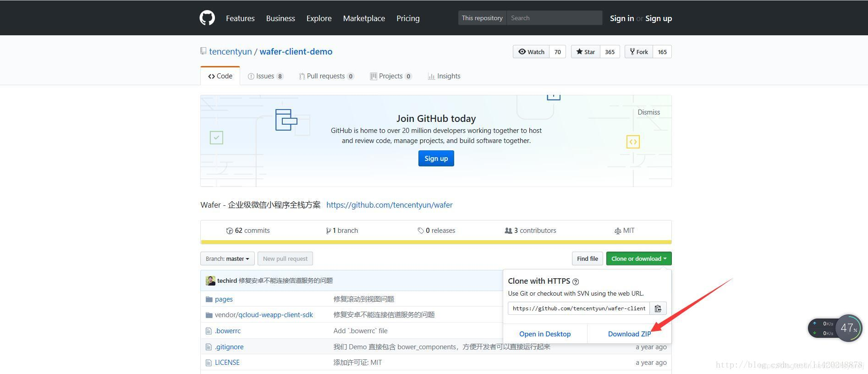Switch to the Insights tab
868x374 pixels.
coord(444,76)
